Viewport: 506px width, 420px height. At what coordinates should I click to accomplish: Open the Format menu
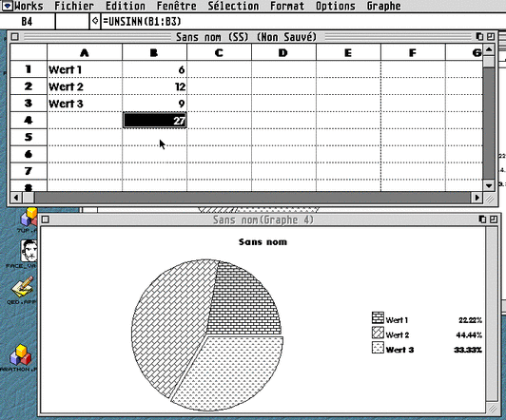[x=287, y=6]
